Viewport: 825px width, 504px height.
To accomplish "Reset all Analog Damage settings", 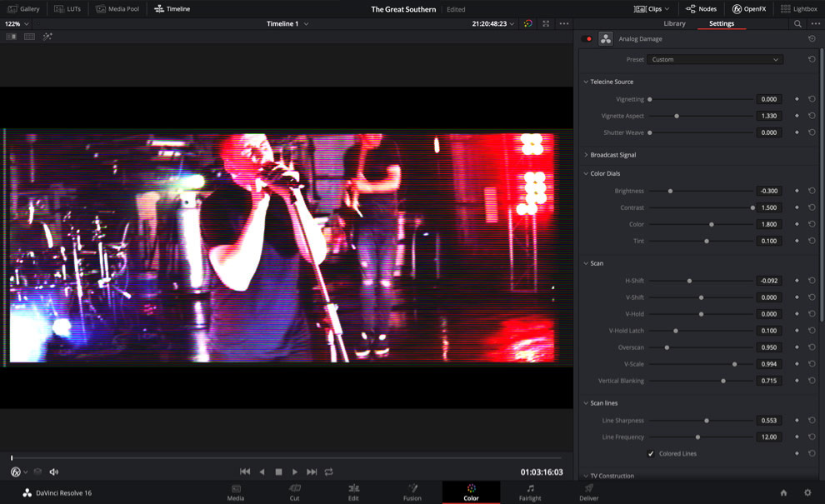I will pos(811,38).
